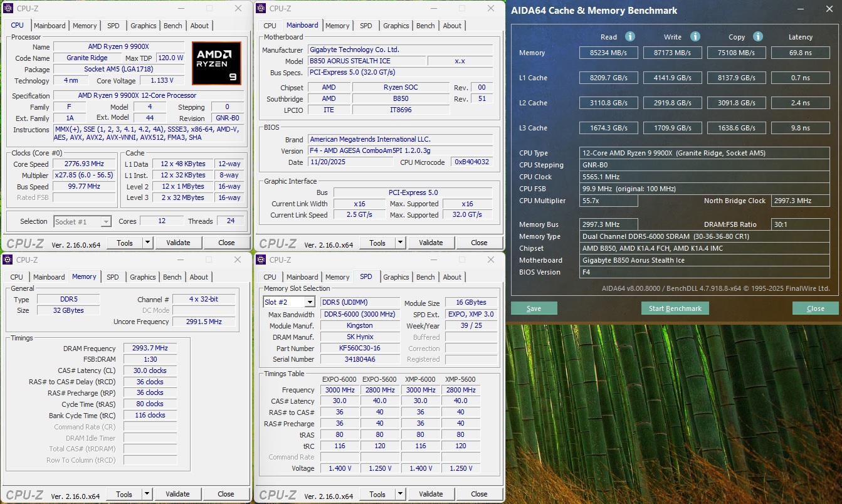842x504 pixels.
Task: Select About tab in the SPD window
Action: [451, 277]
